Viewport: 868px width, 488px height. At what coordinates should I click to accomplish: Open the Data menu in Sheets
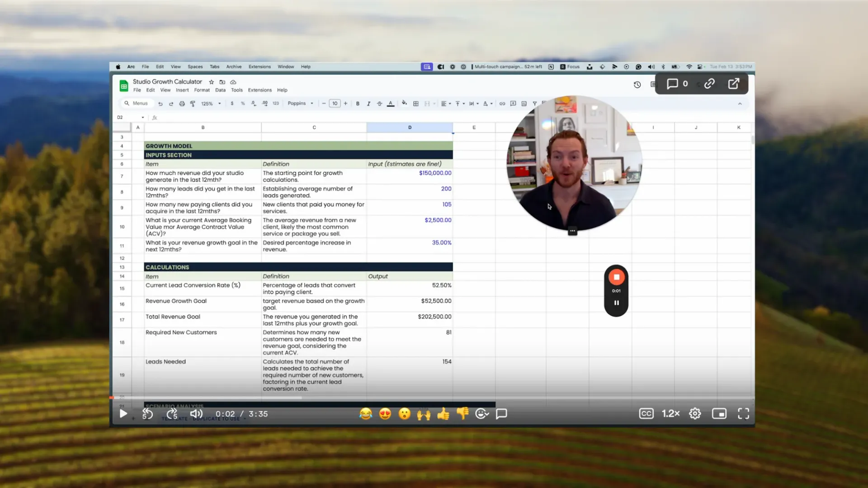(220, 90)
